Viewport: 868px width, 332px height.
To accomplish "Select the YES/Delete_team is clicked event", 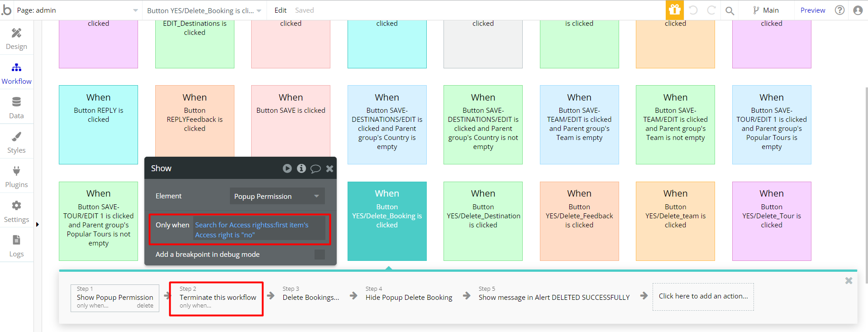I will pos(675,221).
